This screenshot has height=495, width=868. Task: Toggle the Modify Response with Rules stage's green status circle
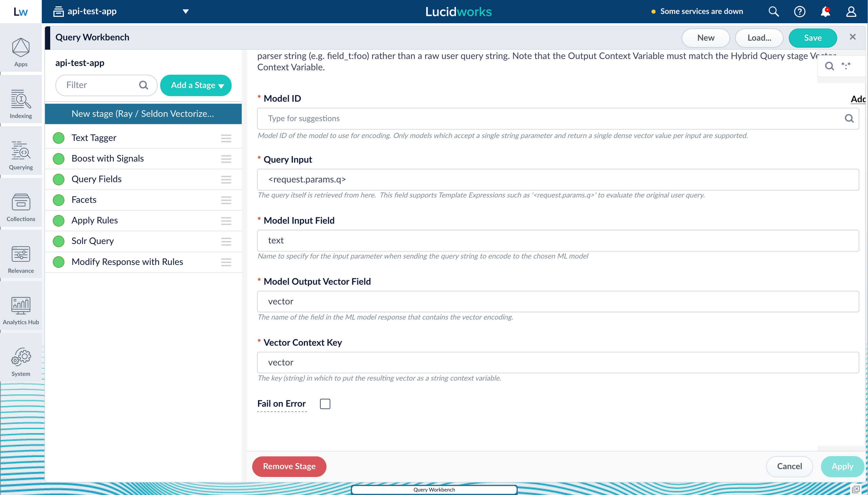tap(59, 262)
